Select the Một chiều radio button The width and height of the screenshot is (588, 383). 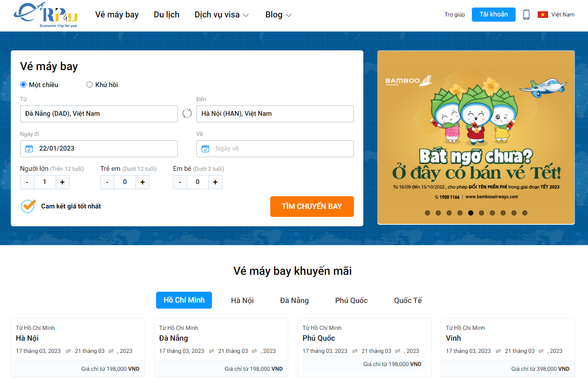click(x=23, y=84)
